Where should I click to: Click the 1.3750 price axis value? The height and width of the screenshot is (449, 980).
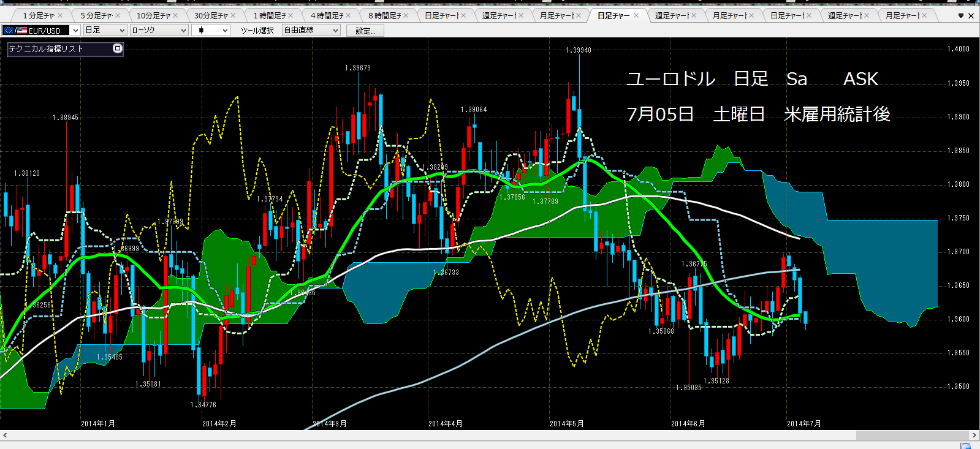coord(959,218)
